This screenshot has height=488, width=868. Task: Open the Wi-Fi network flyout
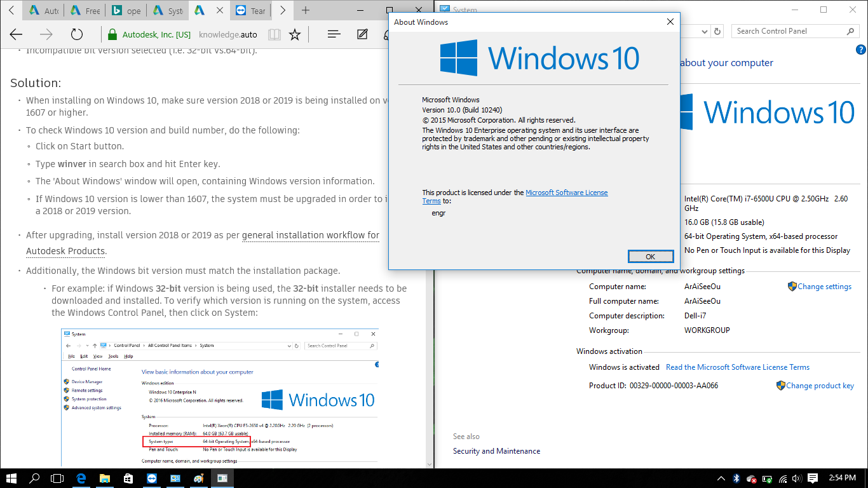tap(782, 478)
